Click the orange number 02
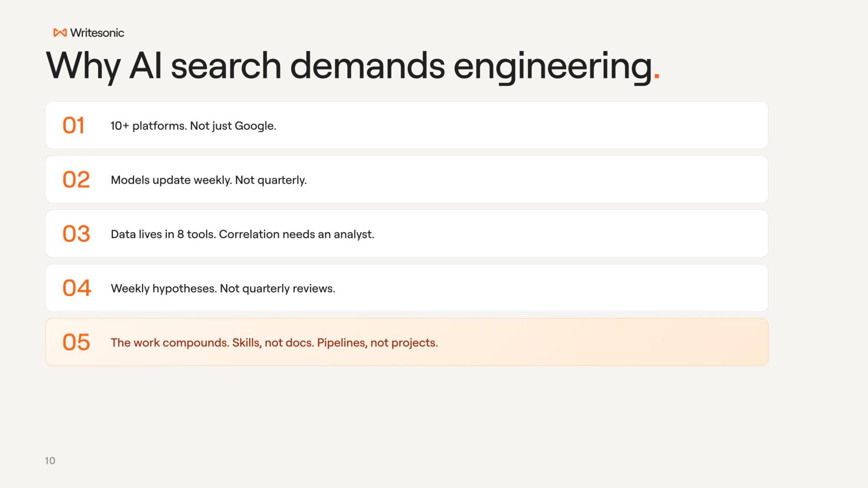The width and height of the screenshot is (868, 488). 76,180
